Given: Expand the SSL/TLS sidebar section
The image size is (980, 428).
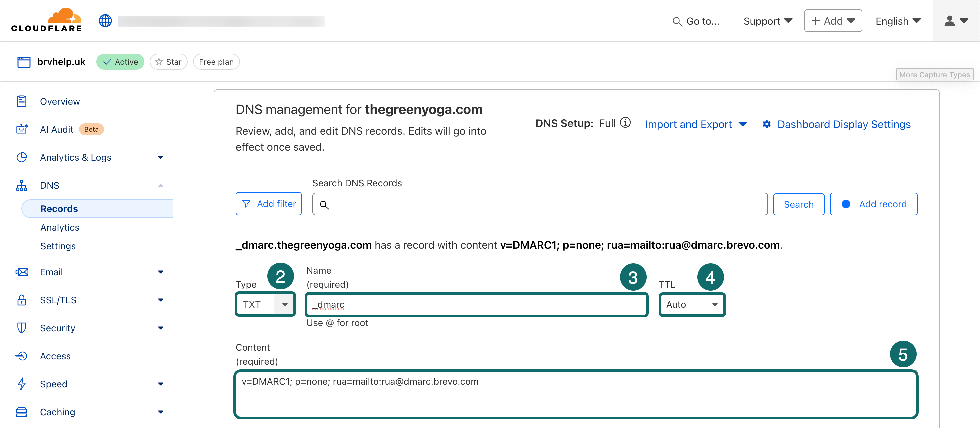Looking at the screenshot, I should tap(161, 300).
